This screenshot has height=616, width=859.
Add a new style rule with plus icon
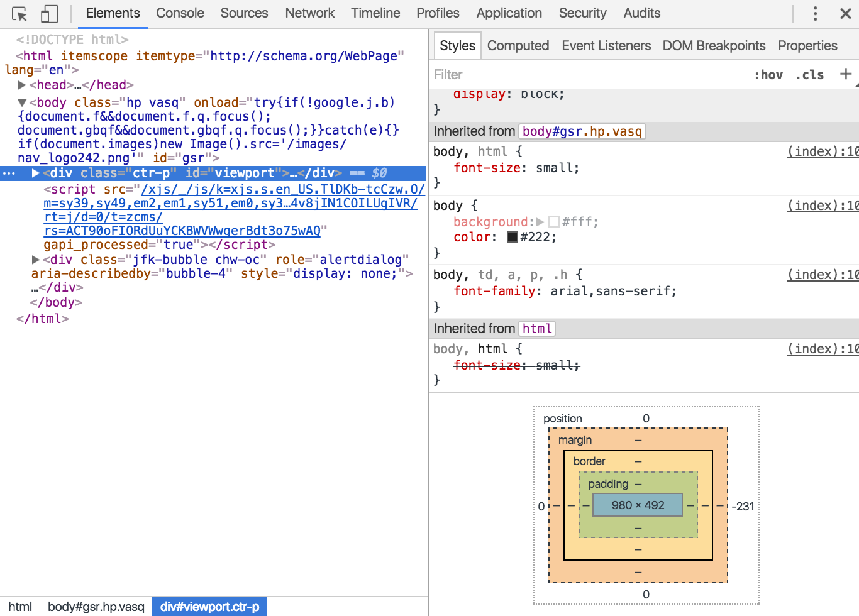point(846,74)
